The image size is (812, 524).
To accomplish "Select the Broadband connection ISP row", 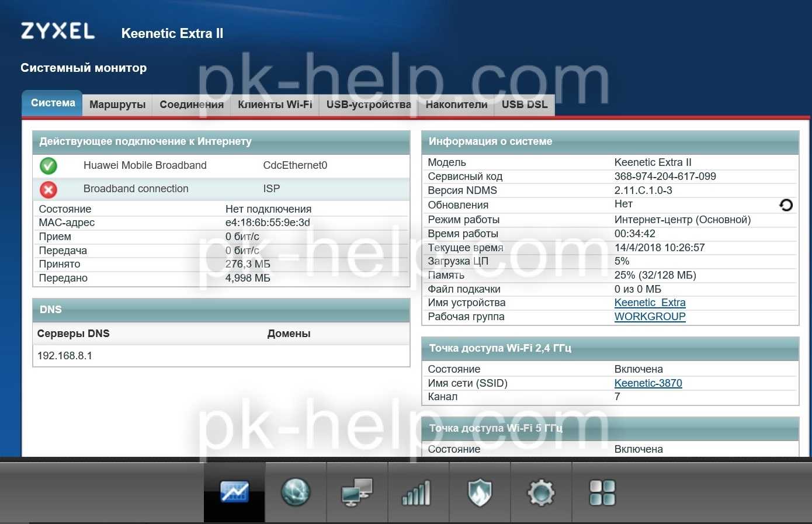I will point(222,189).
